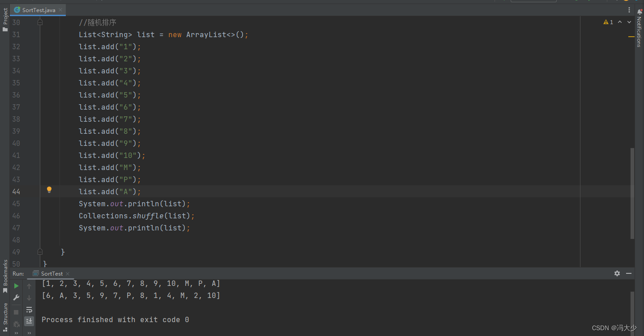Viewport: 644px width, 336px height.
Task: Click the Up the Stack Trace arrow
Action: click(29, 286)
